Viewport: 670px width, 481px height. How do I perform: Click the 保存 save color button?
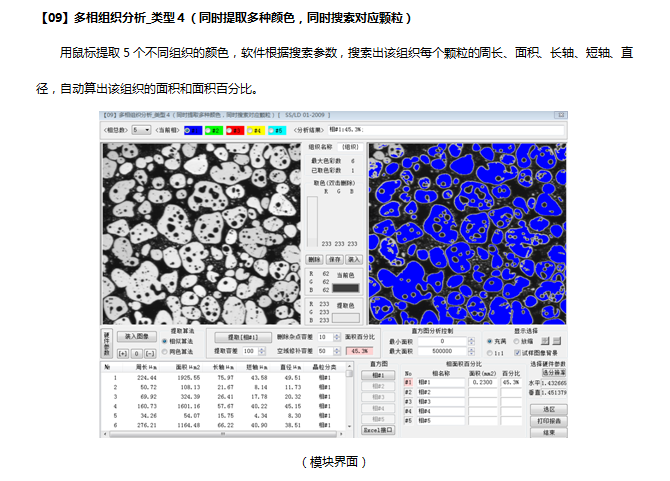point(333,259)
